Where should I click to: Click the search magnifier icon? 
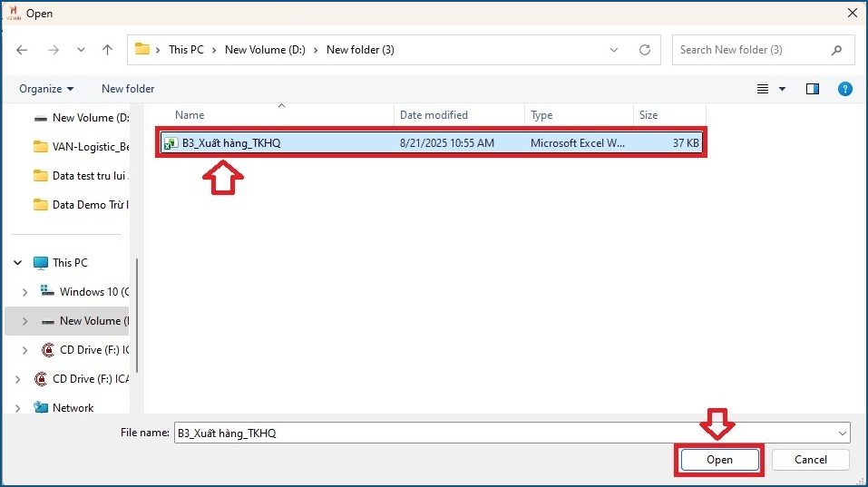click(836, 50)
